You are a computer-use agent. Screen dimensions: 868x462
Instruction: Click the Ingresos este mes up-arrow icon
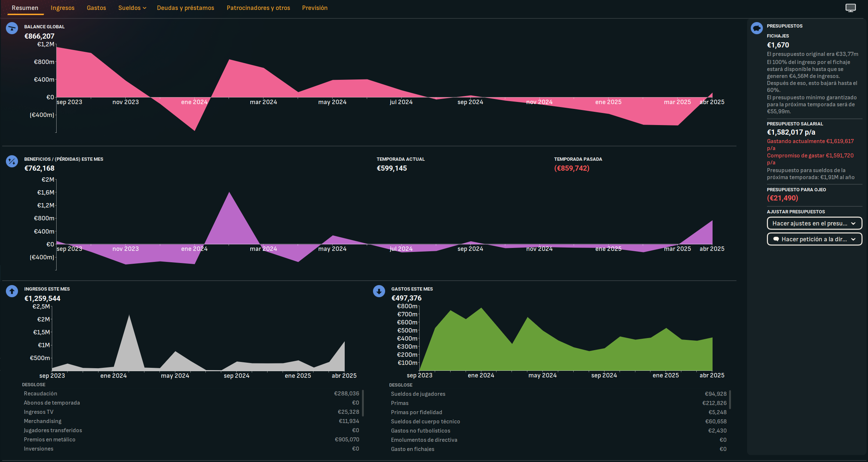click(12, 291)
